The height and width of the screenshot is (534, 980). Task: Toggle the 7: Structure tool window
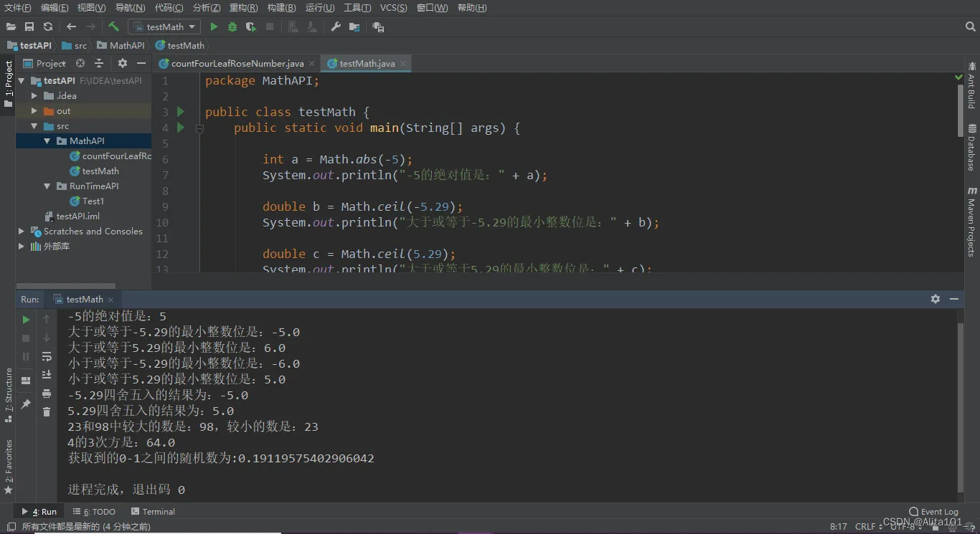click(x=8, y=395)
